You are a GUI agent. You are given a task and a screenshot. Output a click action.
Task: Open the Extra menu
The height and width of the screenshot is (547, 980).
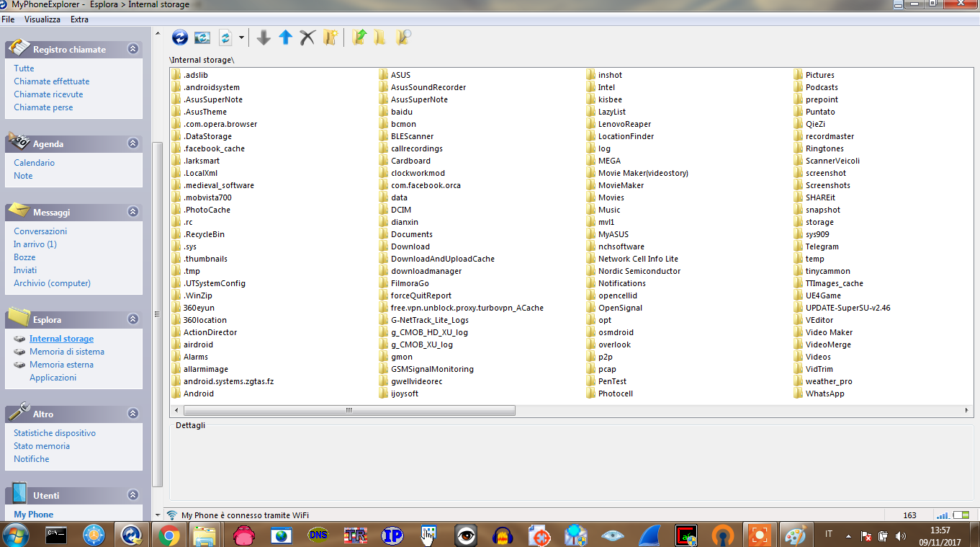coord(79,19)
